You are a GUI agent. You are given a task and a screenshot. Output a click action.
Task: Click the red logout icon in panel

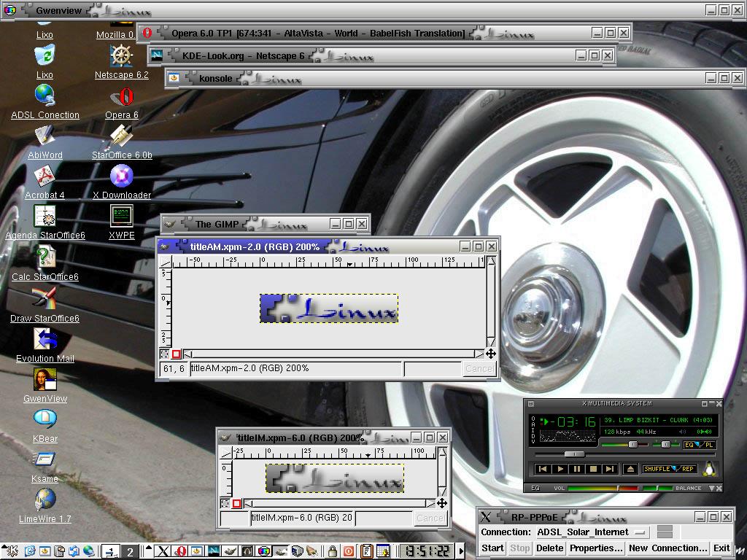coord(348,551)
